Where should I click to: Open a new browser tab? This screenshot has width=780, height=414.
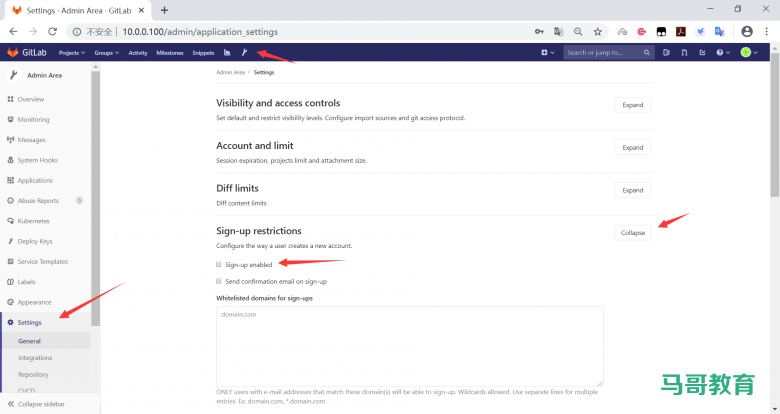[164, 10]
